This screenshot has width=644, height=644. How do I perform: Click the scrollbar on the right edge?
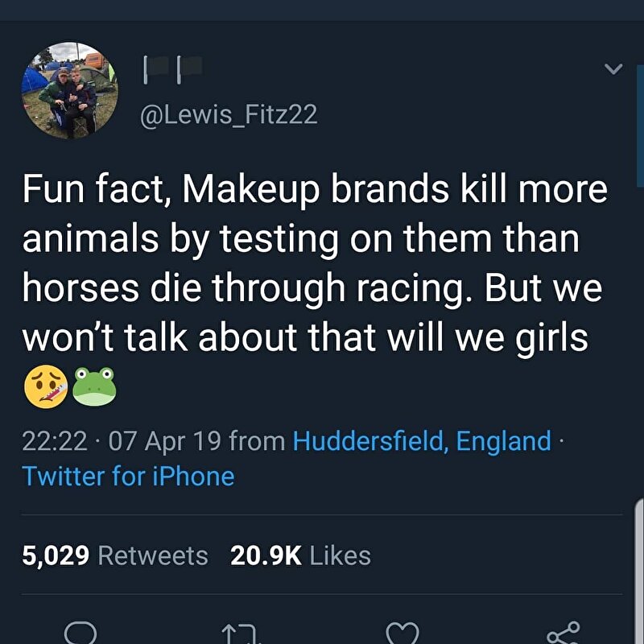[x=639, y=563]
